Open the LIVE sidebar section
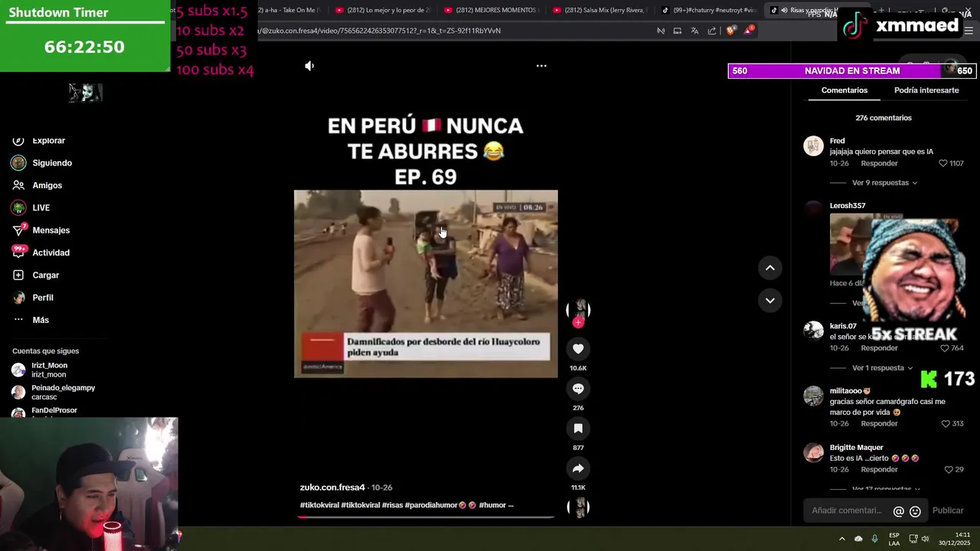Viewport: 980px width, 551px height. pos(31,208)
